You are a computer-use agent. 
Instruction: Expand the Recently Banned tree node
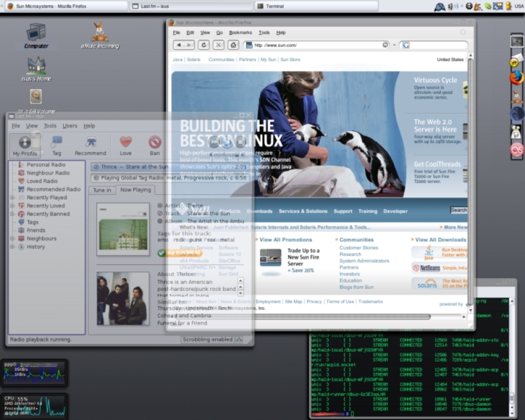[12, 214]
